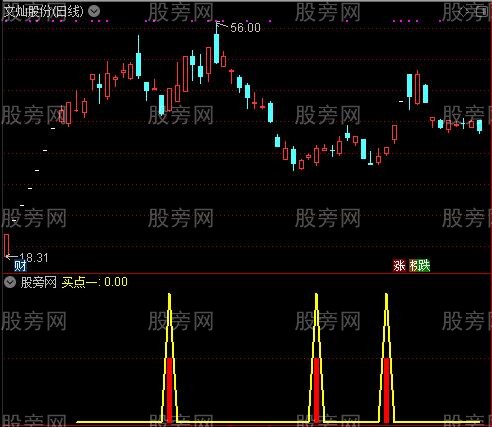Expand the indicator panel chevron near 股旁网
The height and width of the screenshot is (427, 492).
click(10, 282)
